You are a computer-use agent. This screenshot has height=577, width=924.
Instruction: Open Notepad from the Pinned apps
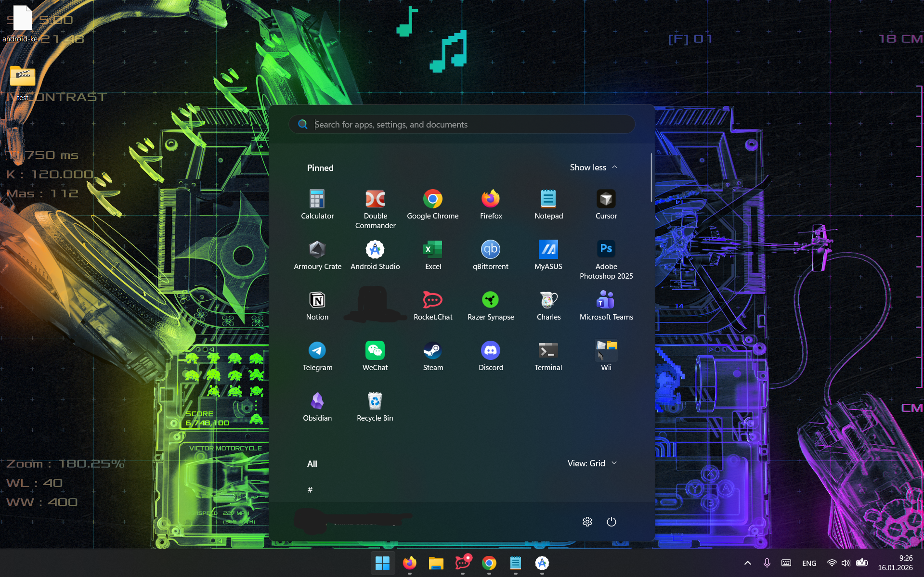point(548,205)
